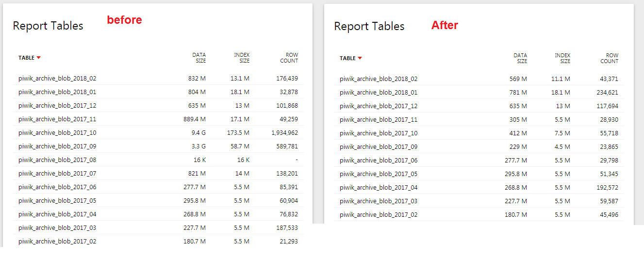Click the '43,371' row count value
644x259 pixels.
pos(610,79)
